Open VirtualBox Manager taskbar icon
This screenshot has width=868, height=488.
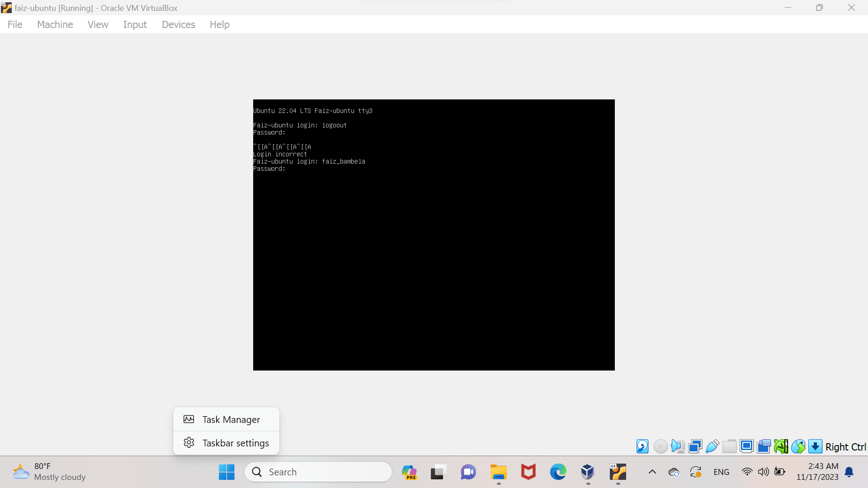point(588,472)
